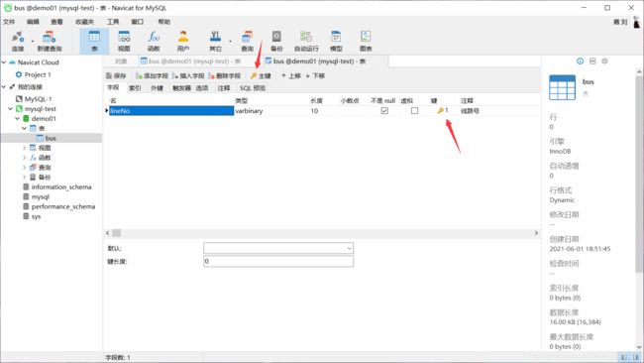Image resolution: width=644 pixels, height=363 pixels.
Task: Click the 键长度 key length field
Action: click(278, 261)
